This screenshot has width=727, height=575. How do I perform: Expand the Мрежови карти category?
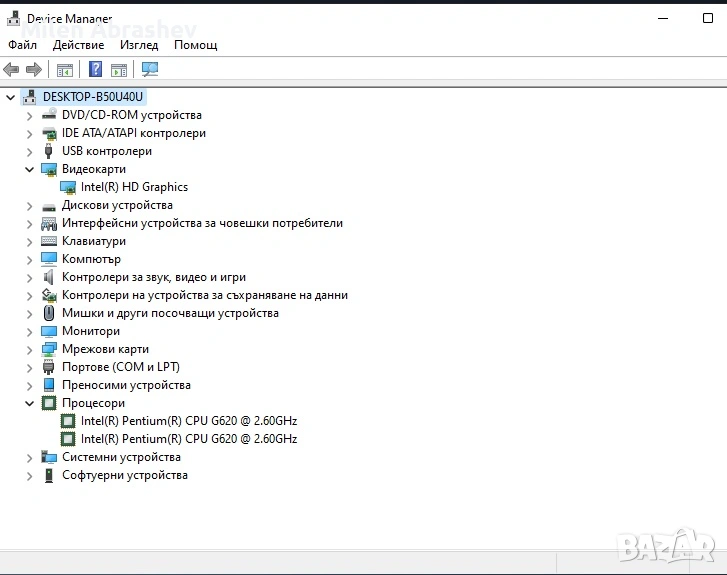tap(29, 349)
